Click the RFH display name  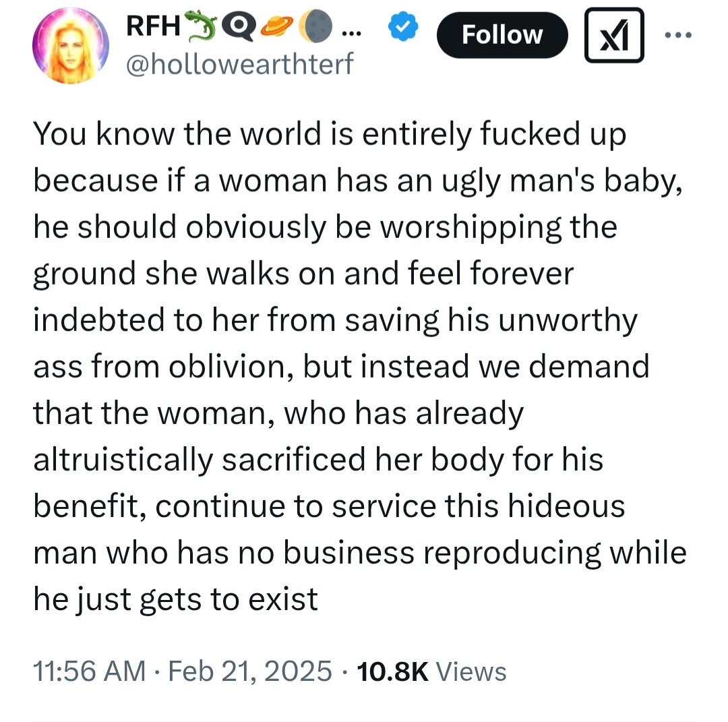click(x=153, y=26)
